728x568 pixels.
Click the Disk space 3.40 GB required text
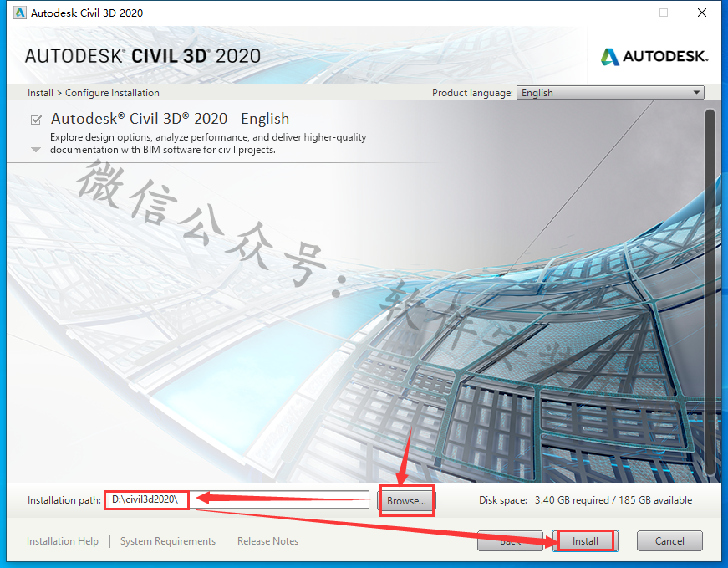click(x=585, y=500)
